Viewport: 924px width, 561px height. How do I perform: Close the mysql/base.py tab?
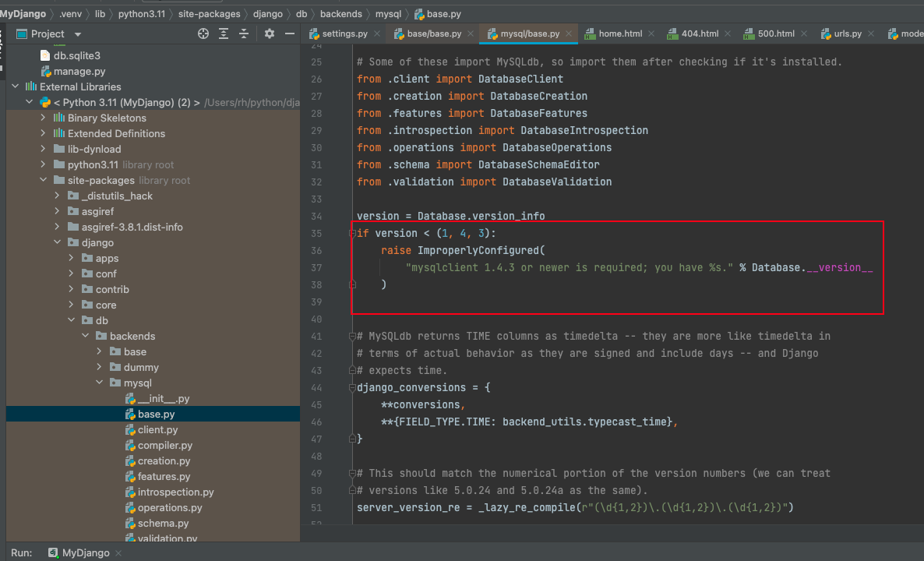coord(569,34)
